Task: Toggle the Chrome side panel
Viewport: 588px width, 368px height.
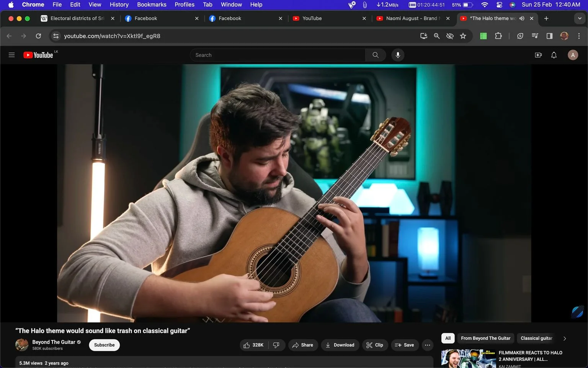Action: tap(549, 36)
